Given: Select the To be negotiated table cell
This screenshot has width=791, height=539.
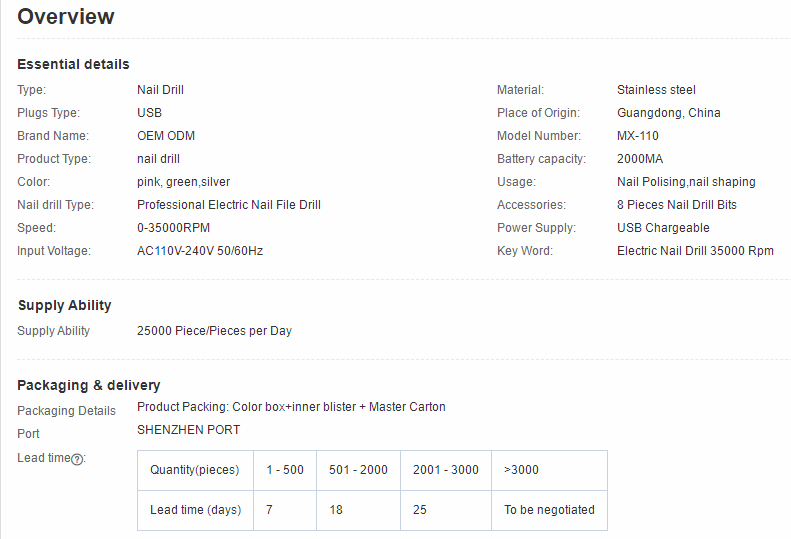Looking at the screenshot, I should tap(549, 510).
